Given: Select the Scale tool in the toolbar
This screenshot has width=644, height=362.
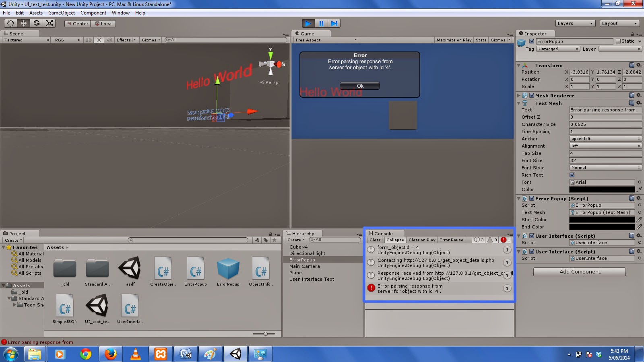Looking at the screenshot, I should (49, 23).
